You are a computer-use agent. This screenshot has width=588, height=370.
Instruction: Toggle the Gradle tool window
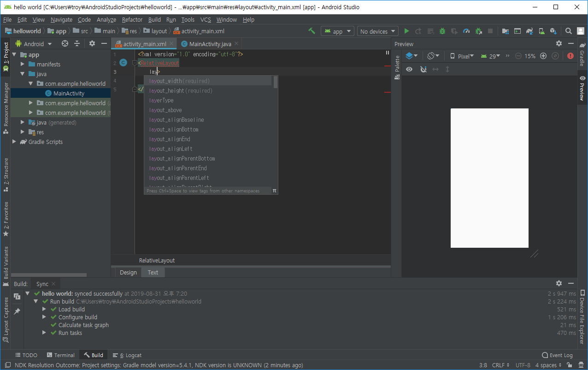click(x=582, y=55)
